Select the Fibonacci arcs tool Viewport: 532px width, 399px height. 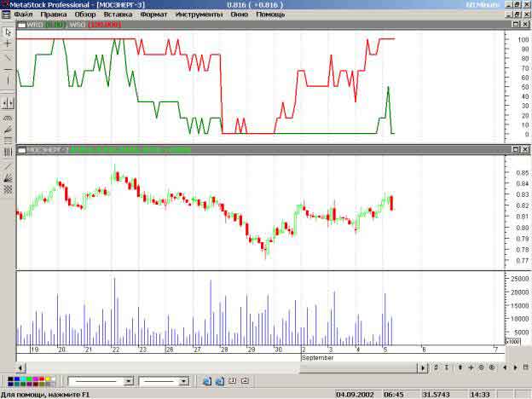coord(8,117)
